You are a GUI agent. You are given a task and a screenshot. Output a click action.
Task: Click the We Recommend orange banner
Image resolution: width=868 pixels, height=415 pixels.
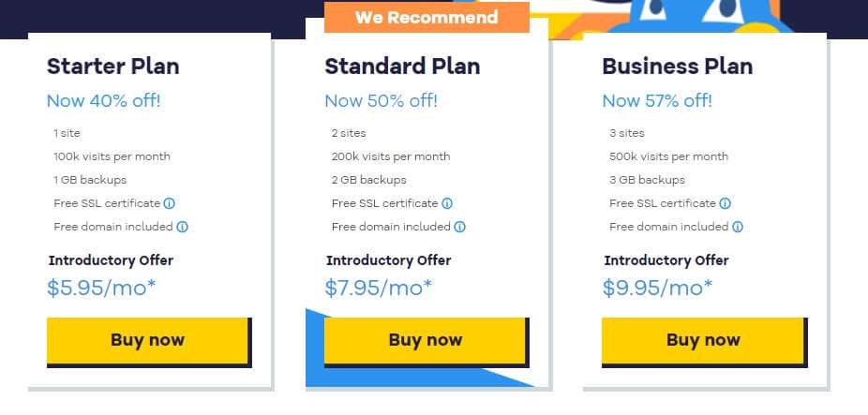(427, 17)
